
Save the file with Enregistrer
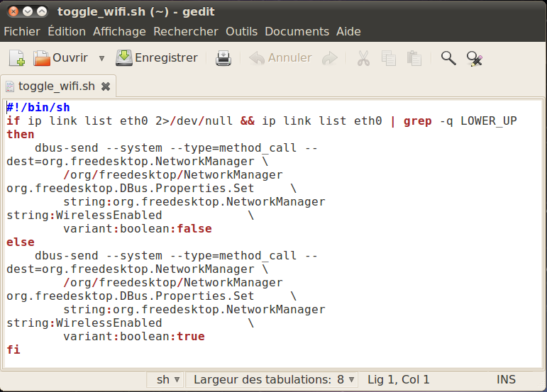coord(157,58)
